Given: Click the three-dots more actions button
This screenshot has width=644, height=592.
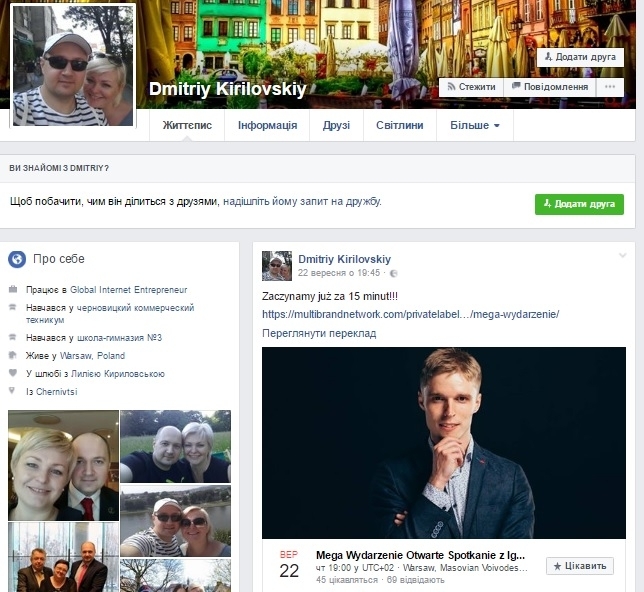Looking at the screenshot, I should coord(609,87).
